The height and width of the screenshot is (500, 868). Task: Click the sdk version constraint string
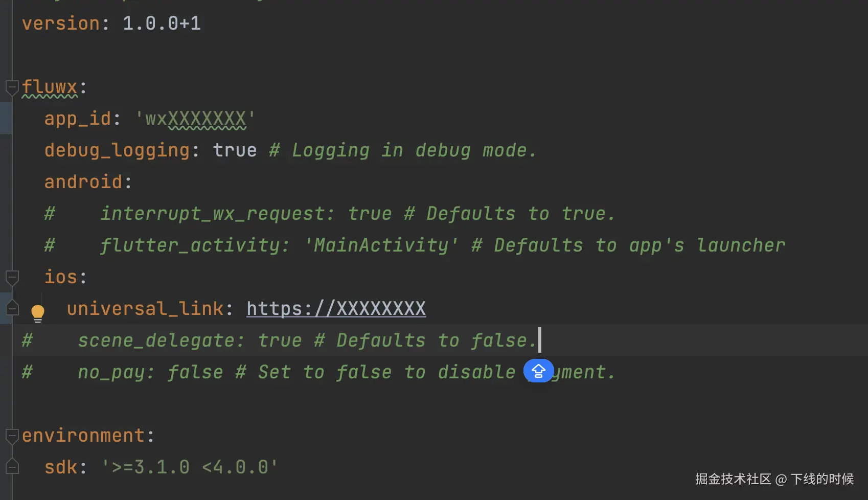tap(190, 467)
